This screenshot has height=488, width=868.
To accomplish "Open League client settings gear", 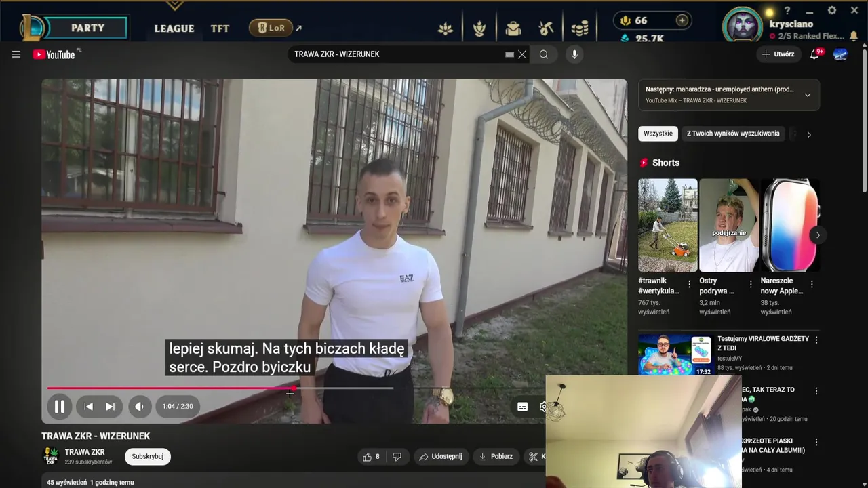I will point(832,11).
